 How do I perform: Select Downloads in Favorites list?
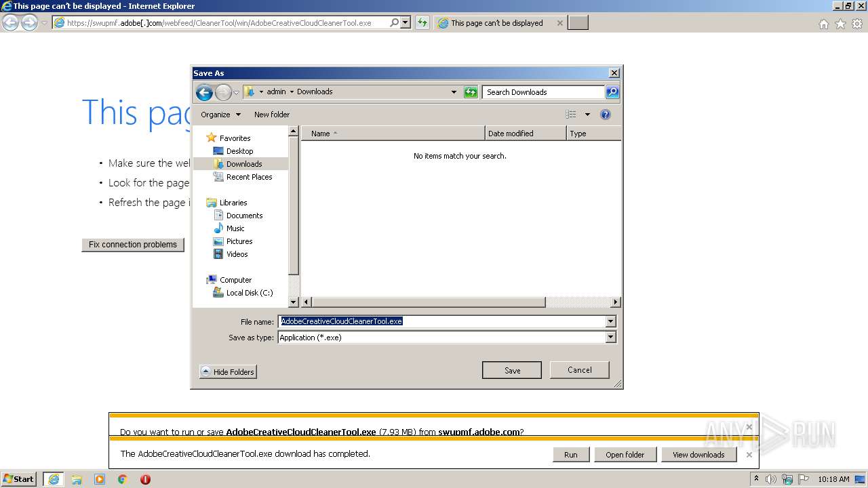click(x=244, y=164)
